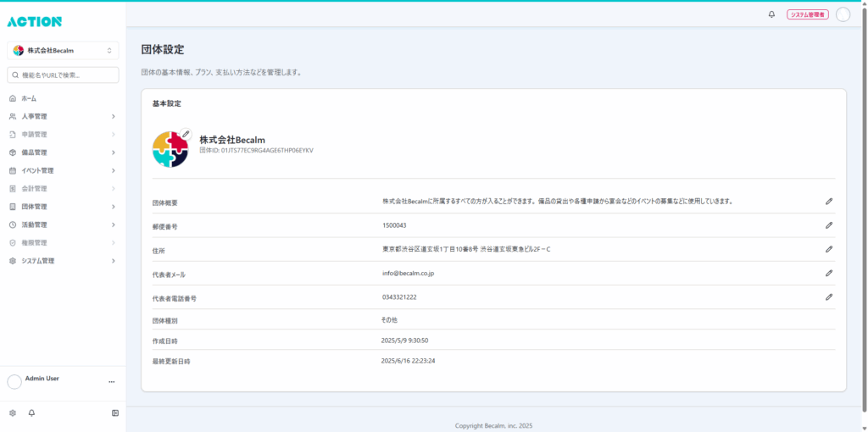This screenshot has width=868, height=432.
Task: Collapse sidebar using bottom panel icon
Action: coord(114,413)
